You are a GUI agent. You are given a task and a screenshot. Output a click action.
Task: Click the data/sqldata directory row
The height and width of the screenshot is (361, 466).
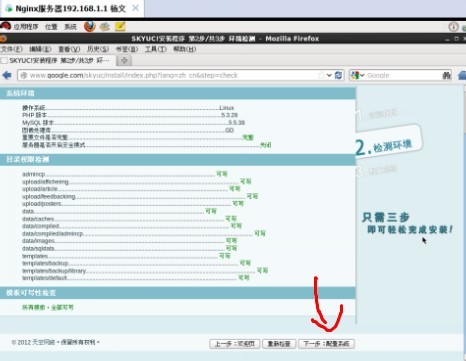[x=129, y=248]
